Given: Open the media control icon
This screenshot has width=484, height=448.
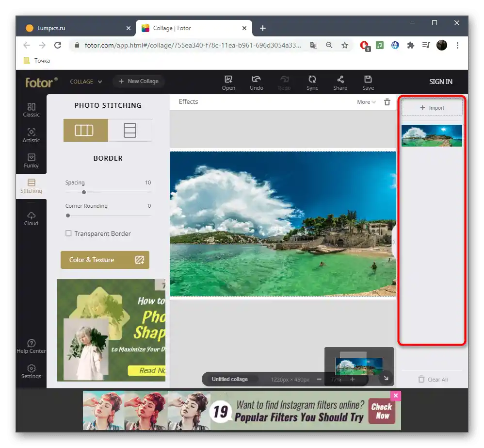Looking at the screenshot, I should point(426,46).
